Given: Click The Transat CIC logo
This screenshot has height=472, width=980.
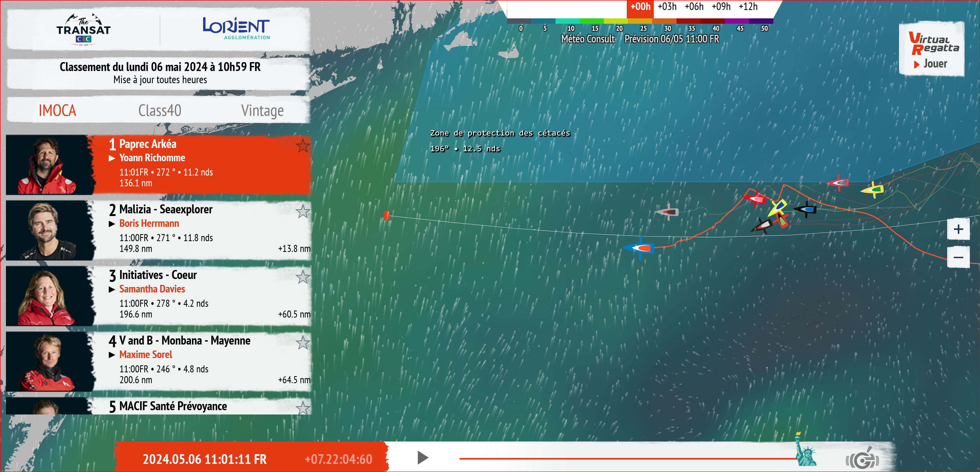Looking at the screenshot, I should click(83, 30).
